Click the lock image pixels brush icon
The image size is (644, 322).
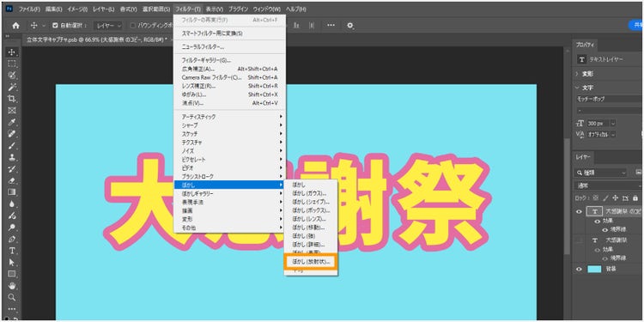click(x=606, y=198)
